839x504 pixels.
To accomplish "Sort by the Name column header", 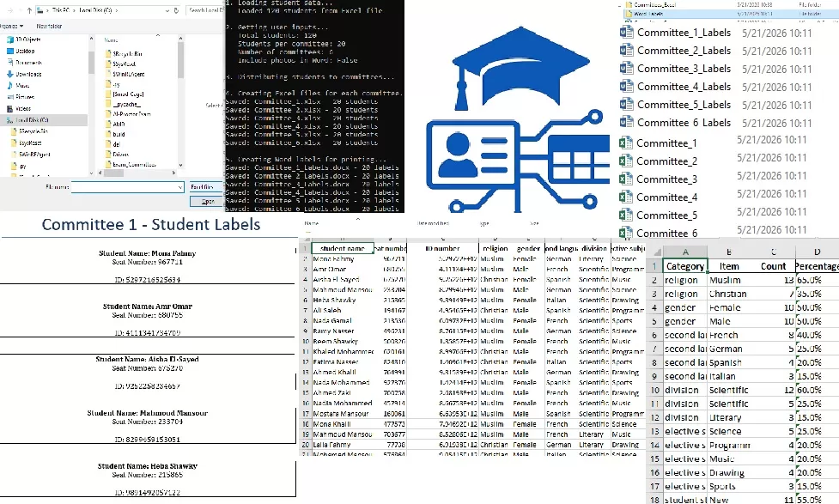I will pyautogui.click(x=112, y=40).
